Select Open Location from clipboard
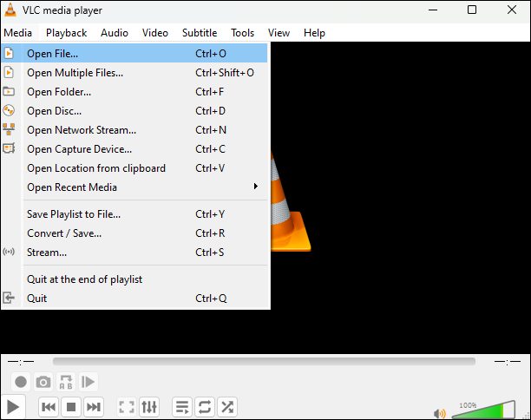The width and height of the screenshot is (531, 420). pyautogui.click(x=134, y=168)
